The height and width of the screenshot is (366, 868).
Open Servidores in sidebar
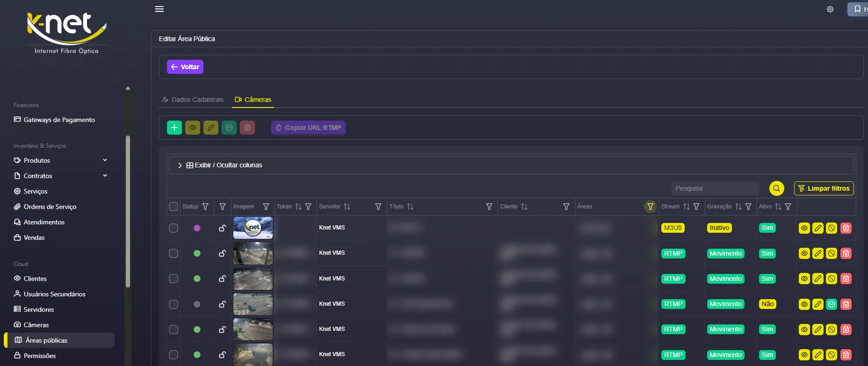tap(34, 309)
